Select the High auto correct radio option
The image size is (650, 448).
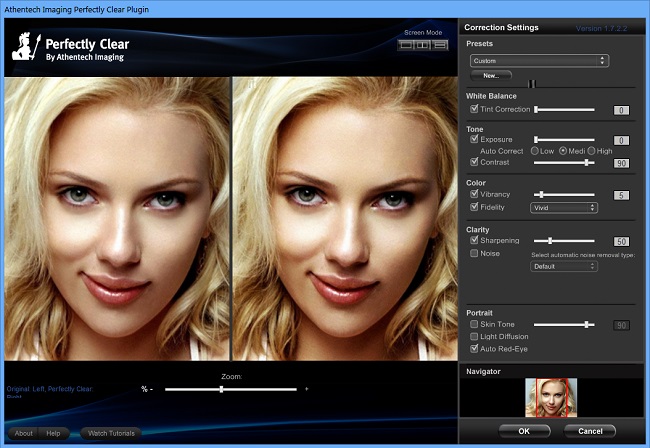point(591,151)
